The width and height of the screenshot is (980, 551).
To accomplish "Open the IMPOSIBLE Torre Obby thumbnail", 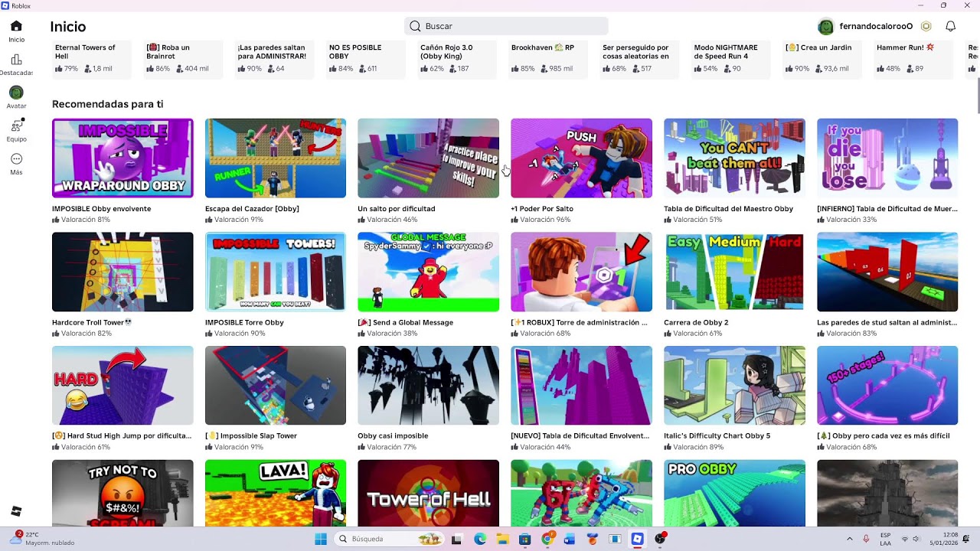I will [276, 272].
